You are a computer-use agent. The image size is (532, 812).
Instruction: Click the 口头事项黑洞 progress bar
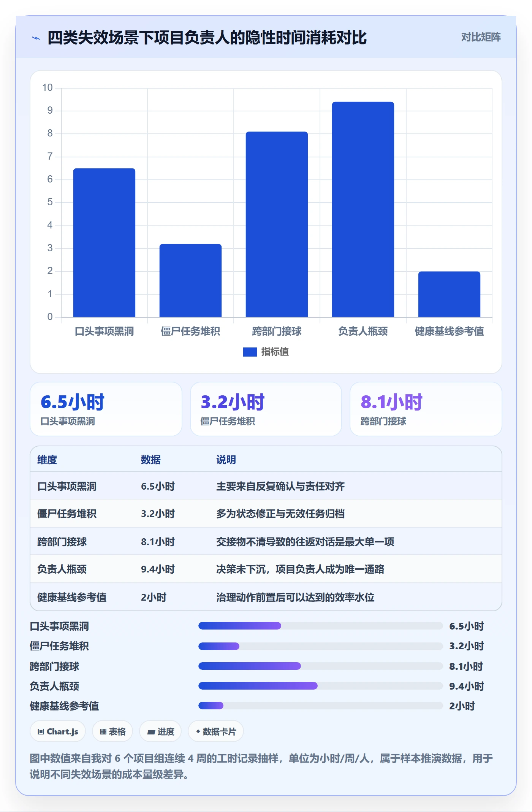tap(320, 626)
